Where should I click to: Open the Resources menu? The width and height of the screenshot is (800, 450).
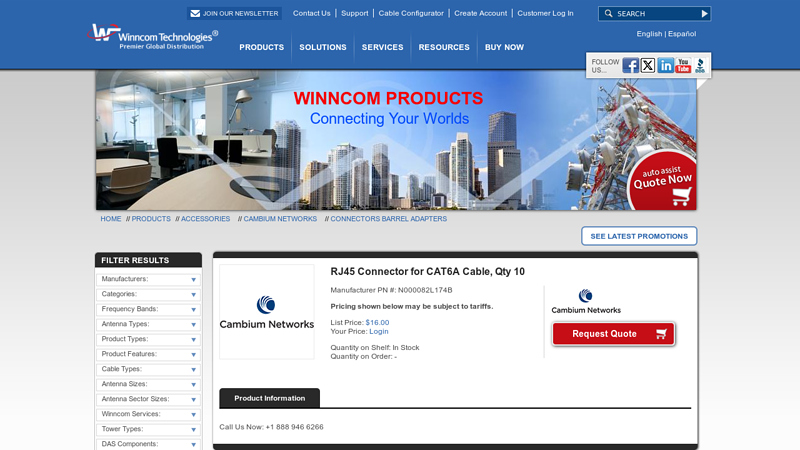(x=444, y=47)
